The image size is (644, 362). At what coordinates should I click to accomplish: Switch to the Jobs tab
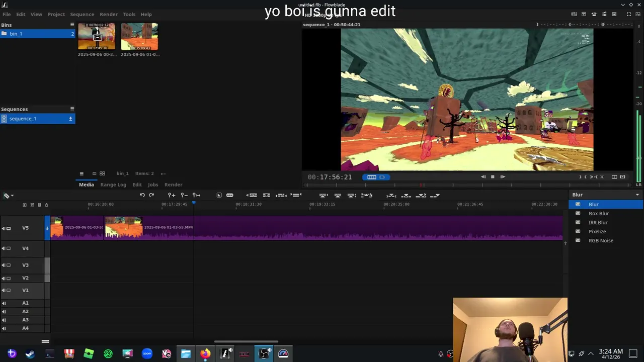153,185
